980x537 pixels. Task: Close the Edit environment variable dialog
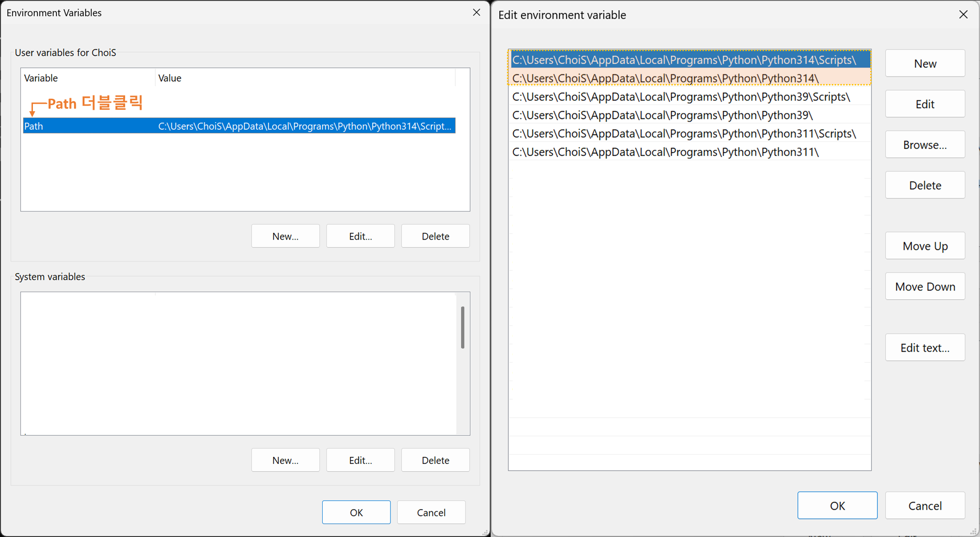click(963, 15)
